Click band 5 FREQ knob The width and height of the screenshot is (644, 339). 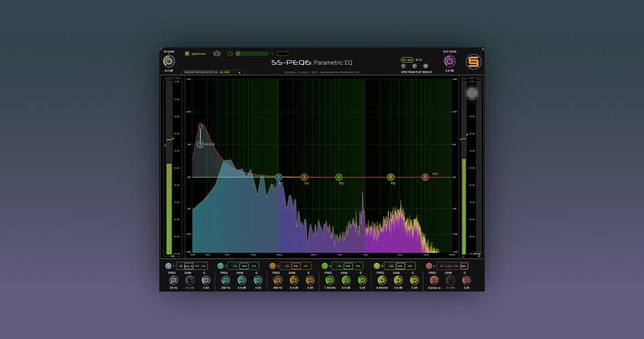point(382,280)
